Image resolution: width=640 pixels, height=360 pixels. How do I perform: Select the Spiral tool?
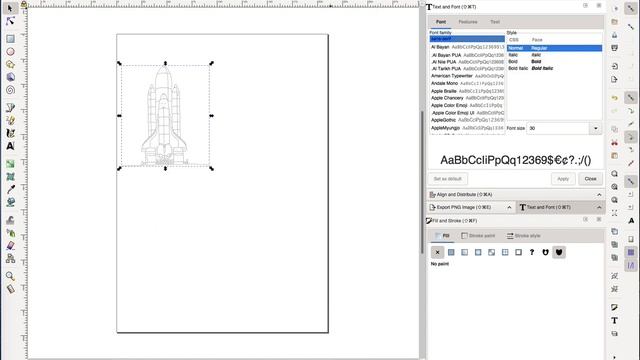[x=10, y=90]
